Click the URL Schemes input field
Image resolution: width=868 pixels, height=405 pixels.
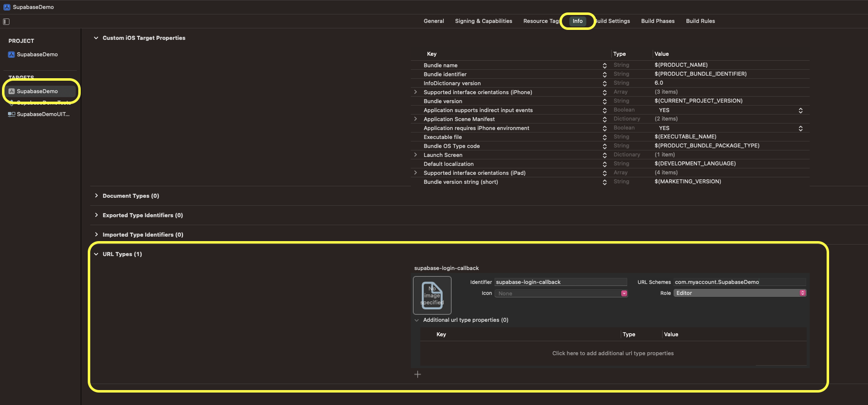tap(740, 282)
